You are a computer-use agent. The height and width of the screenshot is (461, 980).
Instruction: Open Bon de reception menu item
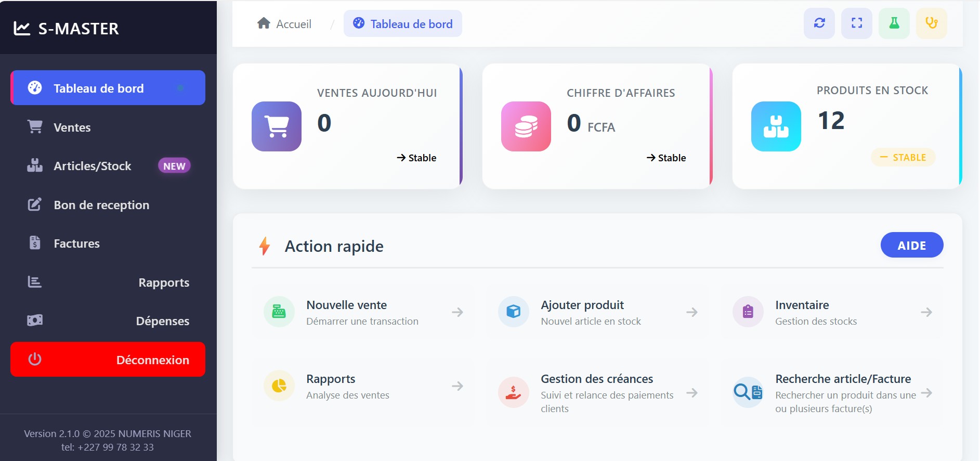tap(108, 204)
